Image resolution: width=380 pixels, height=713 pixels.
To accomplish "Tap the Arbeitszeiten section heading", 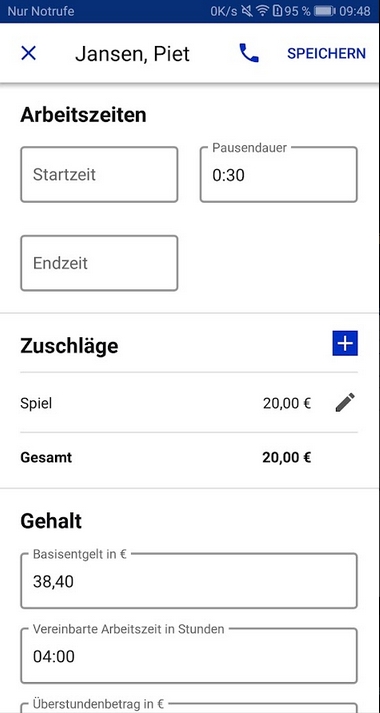I will [83, 115].
